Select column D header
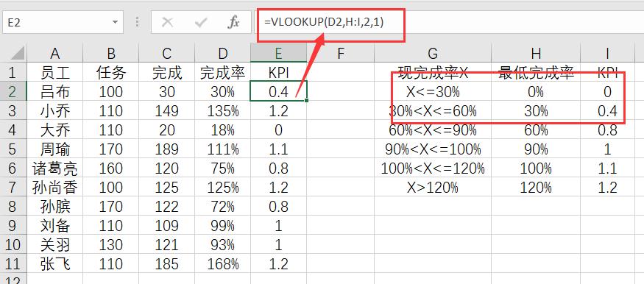The height and width of the screenshot is (284, 644). (222, 53)
